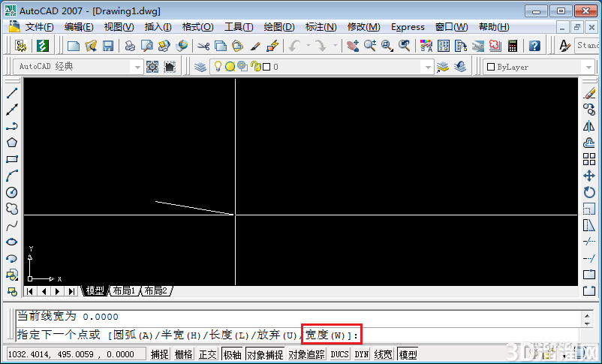The image size is (602, 364).
Task: Select the Polygon tool
Action: pos(12,143)
